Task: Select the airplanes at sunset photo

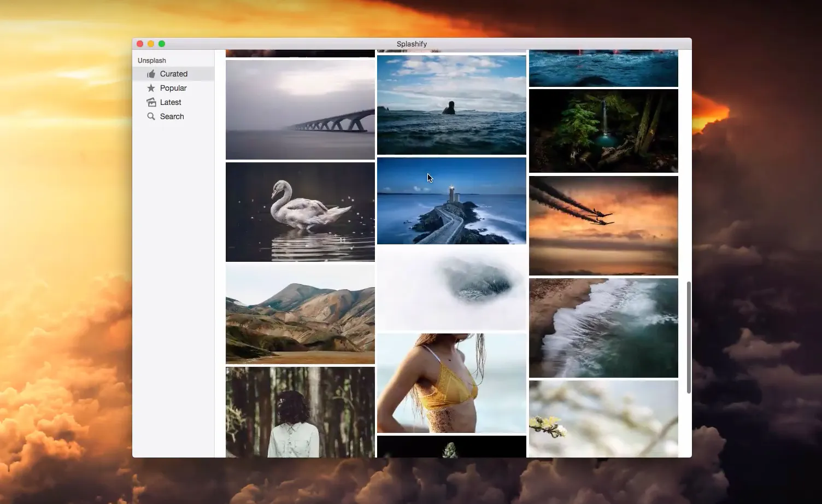Action: (x=603, y=226)
